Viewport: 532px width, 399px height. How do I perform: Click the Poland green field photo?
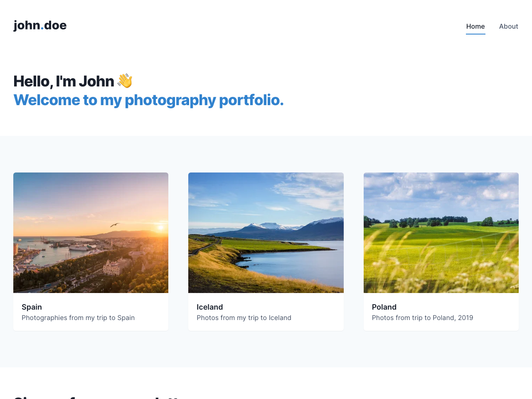[x=441, y=233]
